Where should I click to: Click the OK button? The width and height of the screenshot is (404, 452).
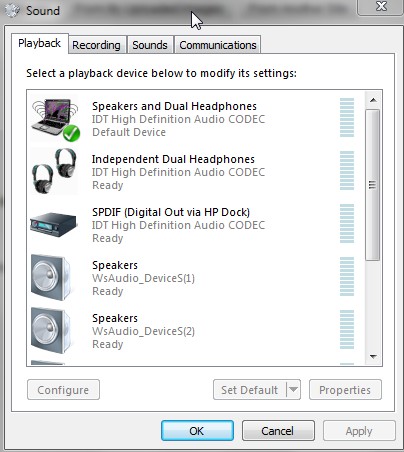pyautogui.click(x=197, y=431)
